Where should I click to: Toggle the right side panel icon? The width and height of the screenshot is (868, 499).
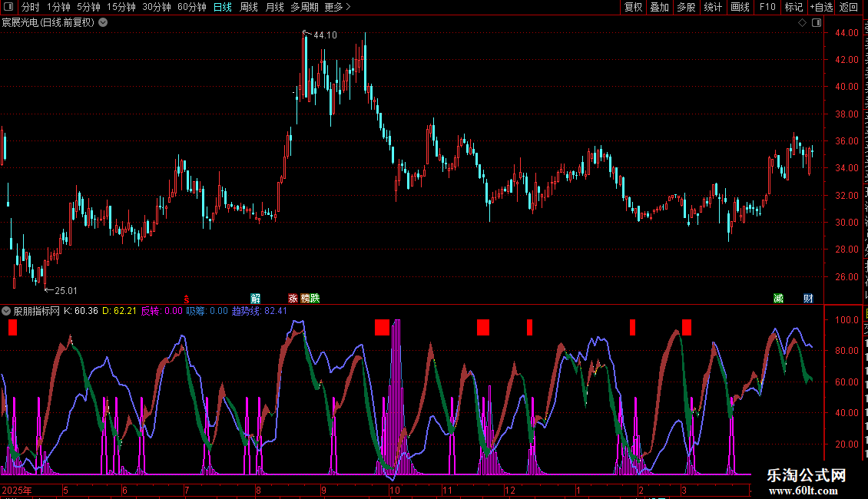click(x=817, y=23)
